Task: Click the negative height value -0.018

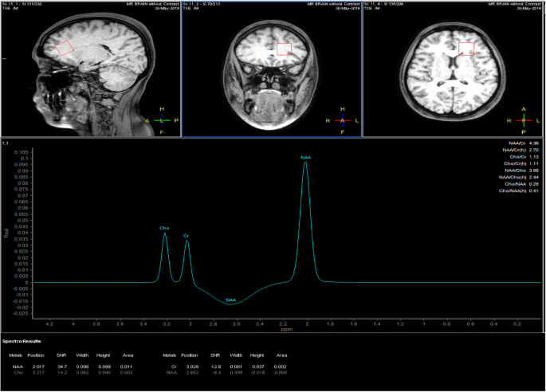Action: tap(257, 373)
